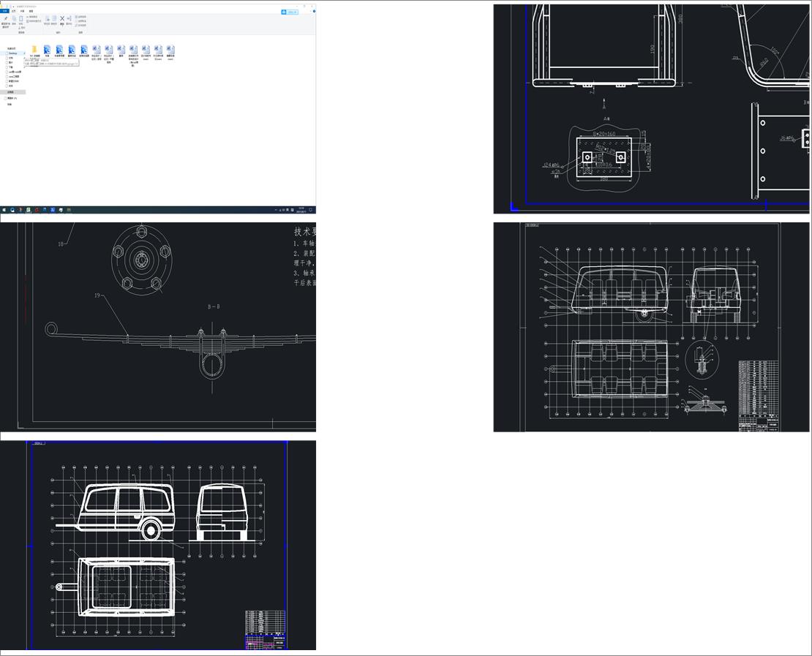
Task: Open the frame bracket detail drawing image
Action: point(652,109)
